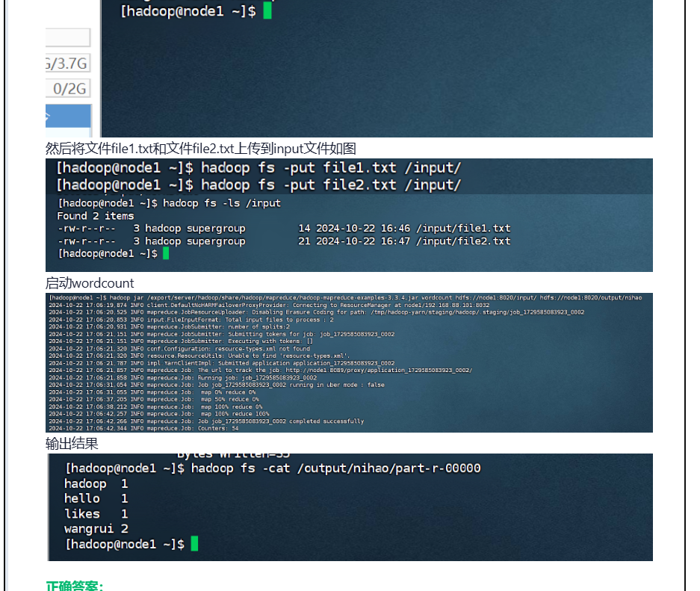
Task: Click the /3.7G memory usage field
Action: 68,63
